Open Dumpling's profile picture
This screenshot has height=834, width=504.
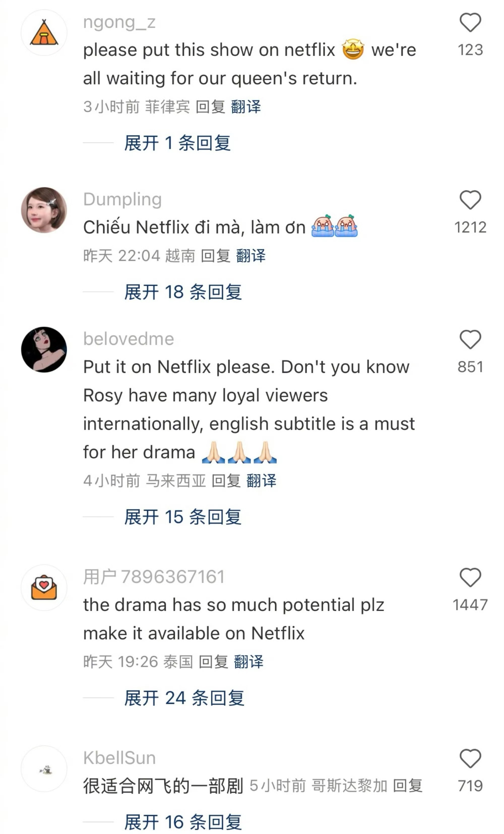(x=44, y=210)
